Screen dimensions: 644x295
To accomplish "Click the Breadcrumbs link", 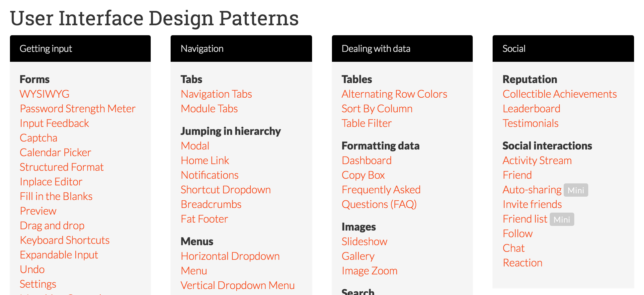I will point(211,204).
